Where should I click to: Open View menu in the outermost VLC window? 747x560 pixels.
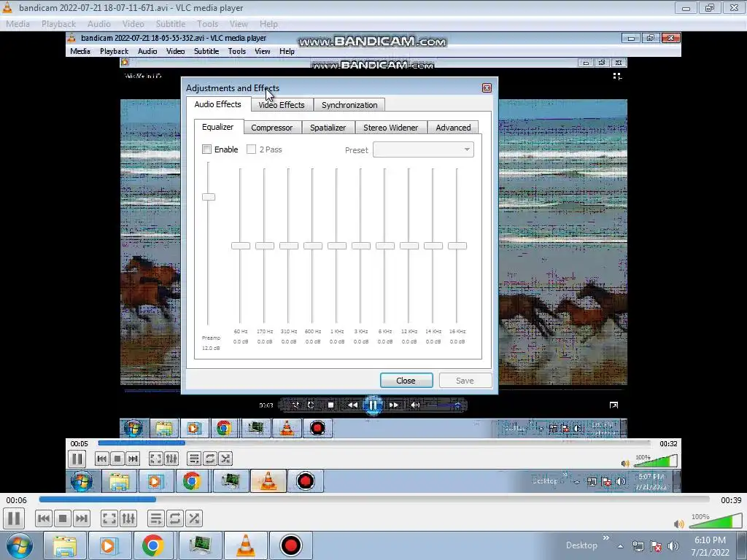(x=239, y=24)
